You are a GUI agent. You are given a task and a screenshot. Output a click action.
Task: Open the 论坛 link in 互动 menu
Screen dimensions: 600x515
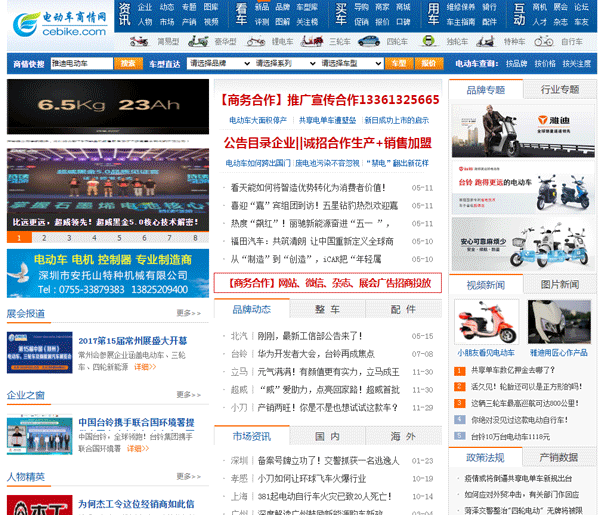[x=581, y=7]
